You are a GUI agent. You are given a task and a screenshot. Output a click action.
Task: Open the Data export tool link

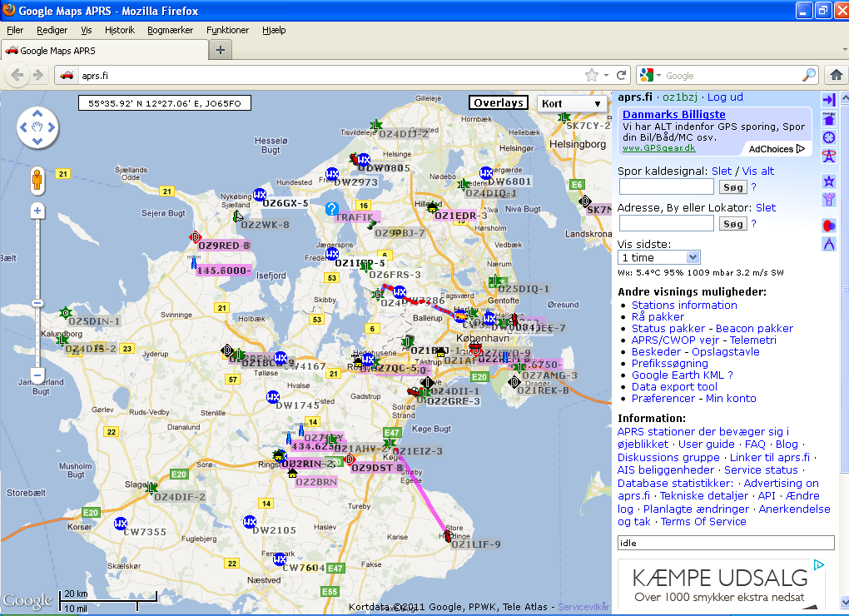(675, 387)
